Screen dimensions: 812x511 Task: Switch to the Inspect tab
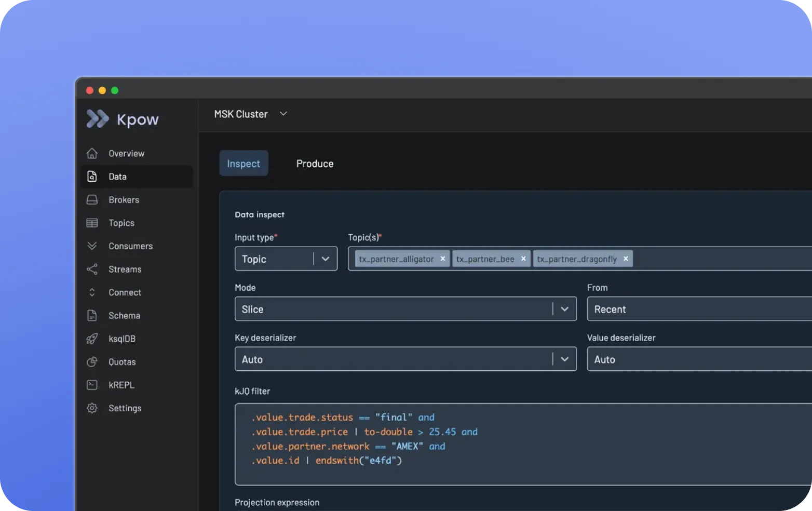point(243,163)
